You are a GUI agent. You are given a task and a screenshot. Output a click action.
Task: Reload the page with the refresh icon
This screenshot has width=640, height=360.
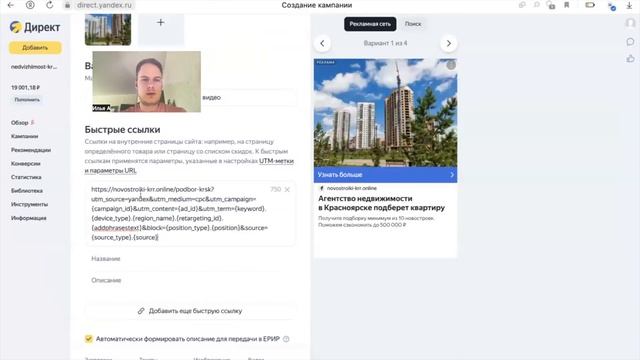pos(49,5)
